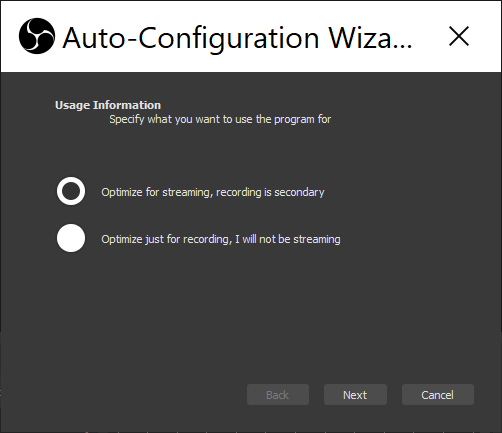502x433 pixels.
Task: Select the streaming optimization radio circle
Action: click(71, 191)
